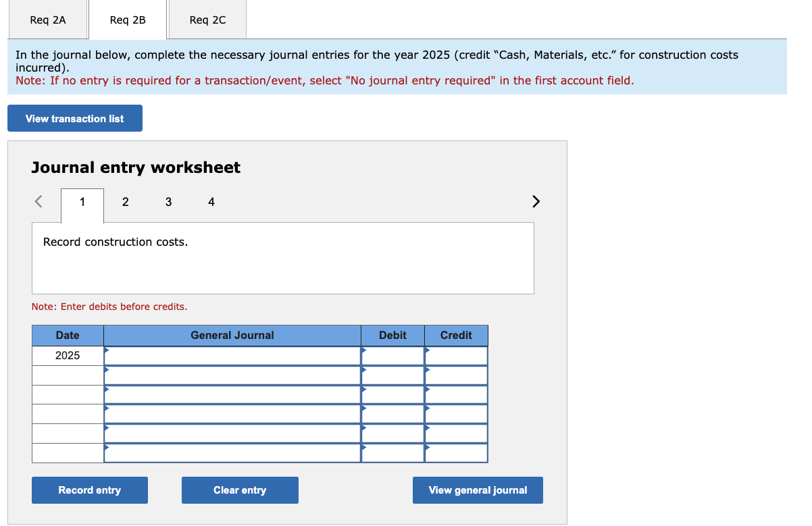
Task: Click the View transaction list button
Action: click(x=75, y=118)
